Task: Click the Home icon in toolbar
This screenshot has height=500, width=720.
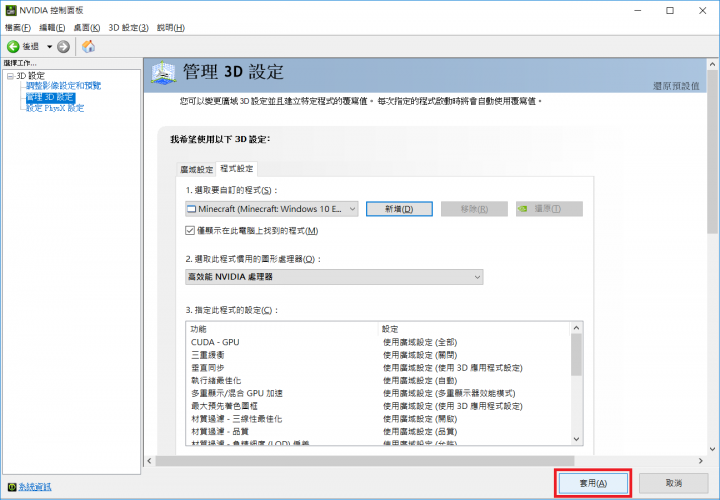Action: coord(88,46)
